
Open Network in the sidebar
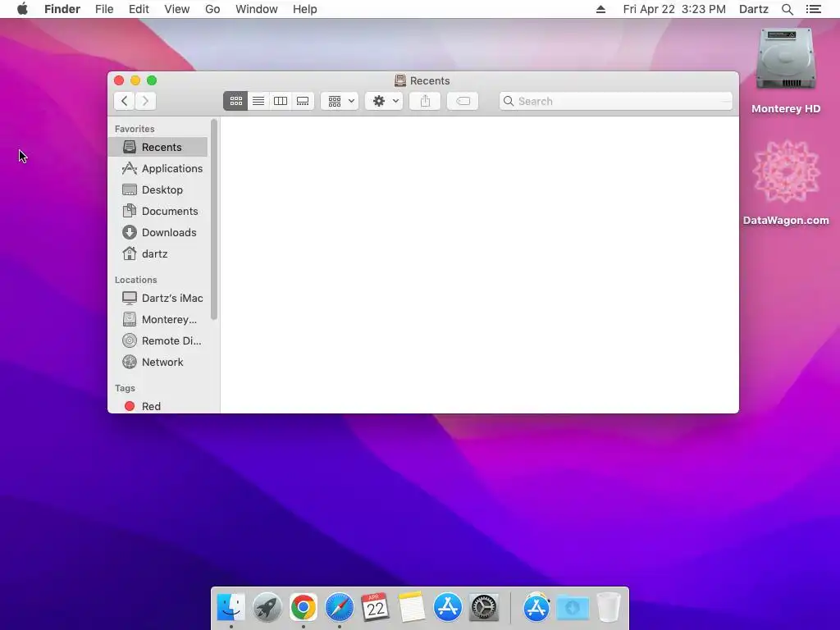click(157, 363)
